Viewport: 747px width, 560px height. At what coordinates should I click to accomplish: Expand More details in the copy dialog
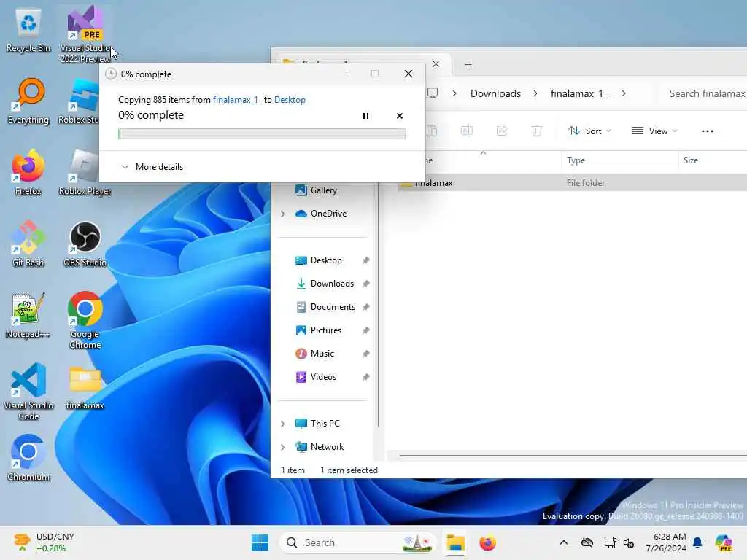(x=152, y=167)
